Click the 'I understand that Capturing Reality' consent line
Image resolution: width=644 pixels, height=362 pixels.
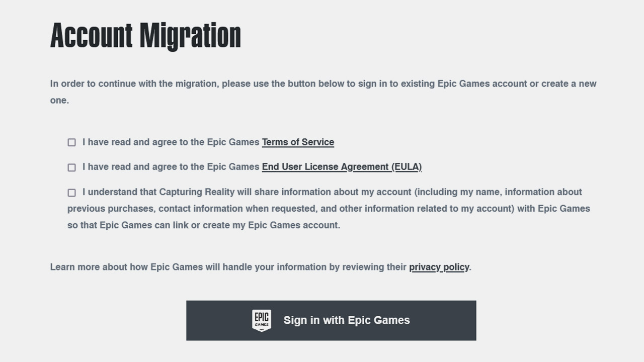332,192
